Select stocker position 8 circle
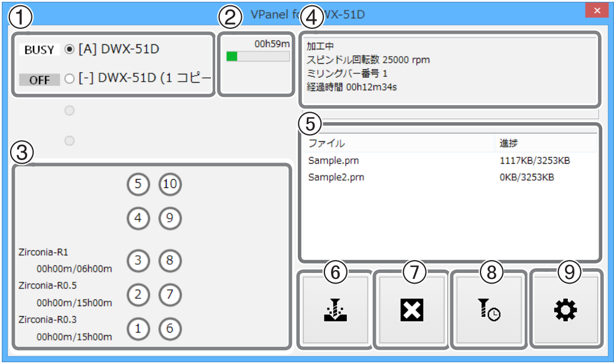This screenshot has width=614, height=364. click(x=170, y=260)
